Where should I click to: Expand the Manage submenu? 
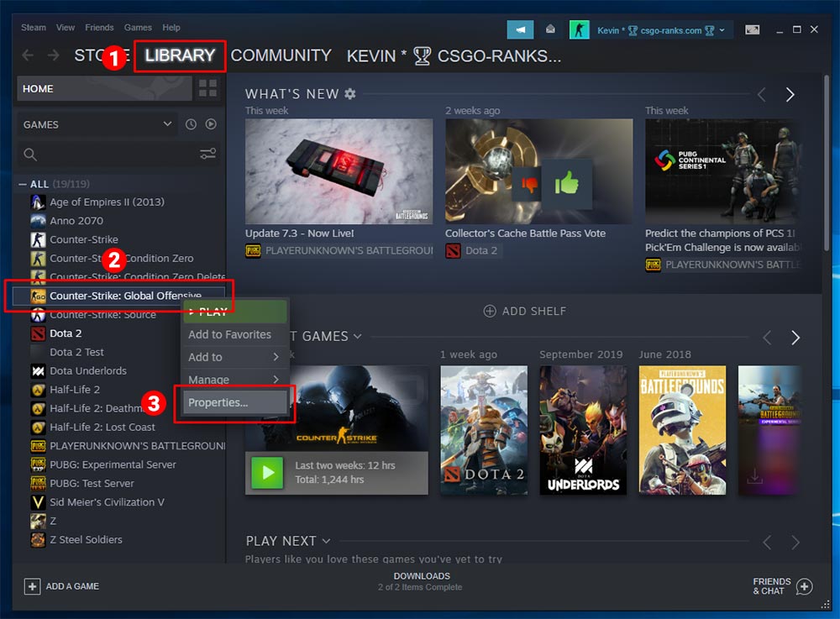[234, 379]
